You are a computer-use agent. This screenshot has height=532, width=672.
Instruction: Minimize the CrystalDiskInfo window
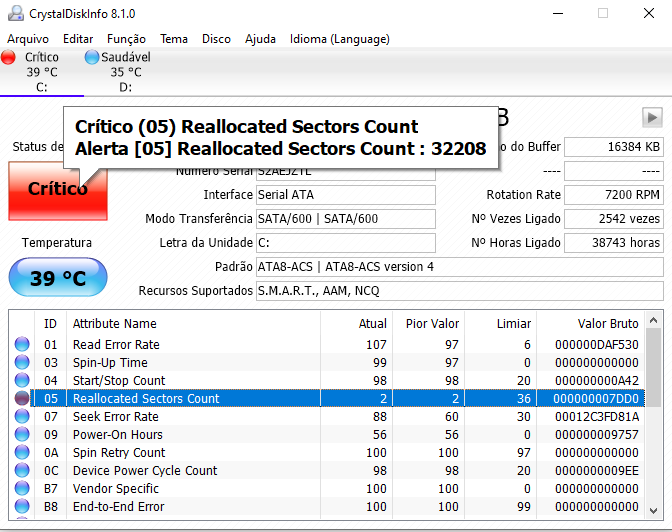point(558,13)
